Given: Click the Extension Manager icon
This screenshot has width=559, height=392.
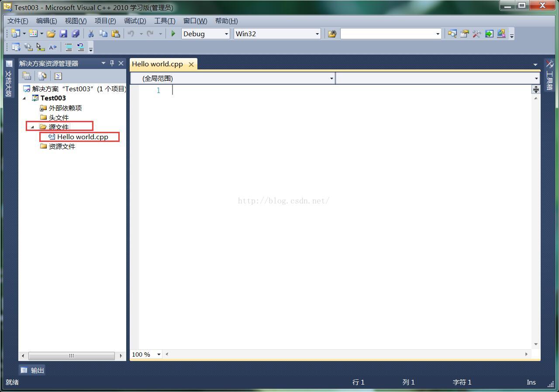Looking at the screenshot, I should click(501, 34).
